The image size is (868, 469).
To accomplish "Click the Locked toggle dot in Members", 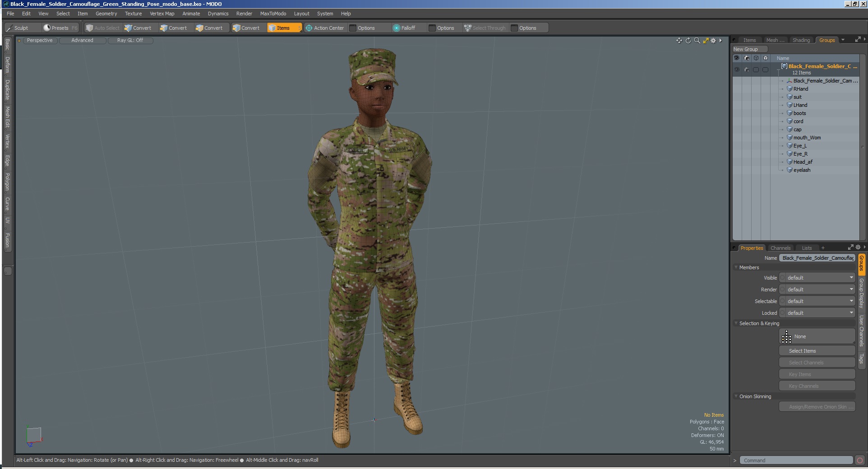I will pos(783,313).
